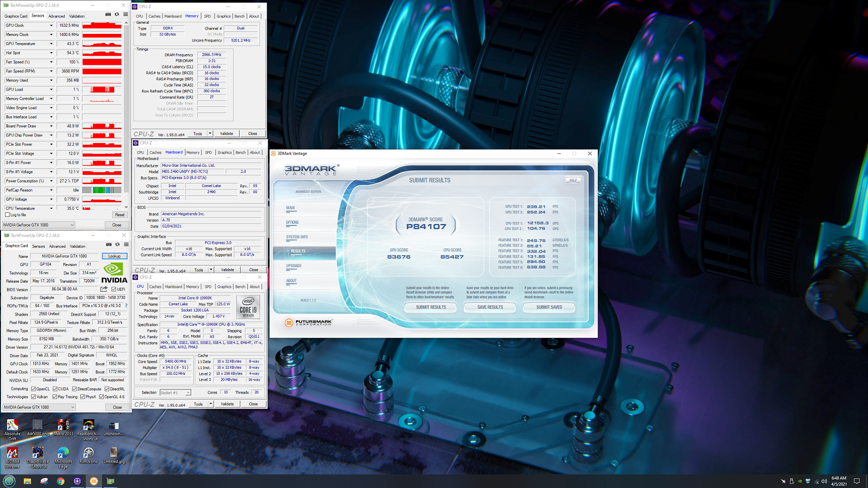Click the GPU-Z Sensors window screenshot camera icon
This screenshot has height=488, width=868.
point(108,15)
